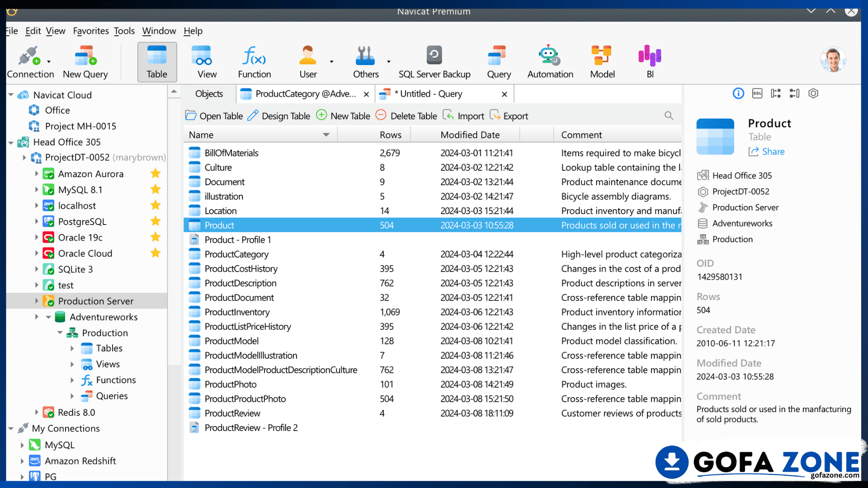
Task: Open SQL Server Backup tool
Action: (434, 62)
